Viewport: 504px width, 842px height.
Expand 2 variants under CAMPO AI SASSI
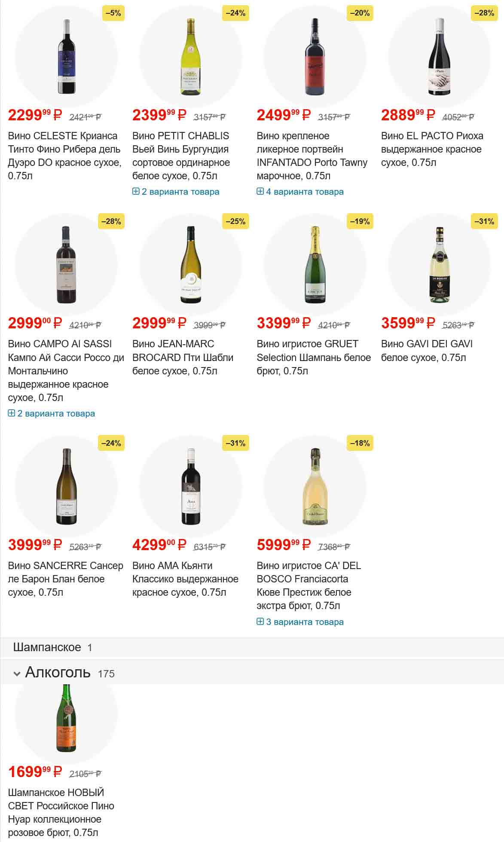52,413
